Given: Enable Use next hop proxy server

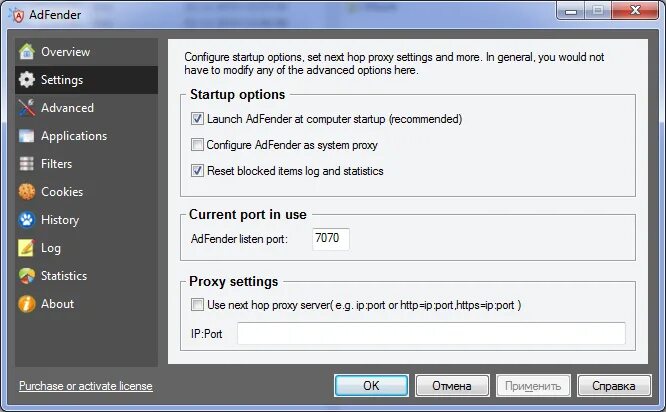Looking at the screenshot, I should pyautogui.click(x=197, y=305).
